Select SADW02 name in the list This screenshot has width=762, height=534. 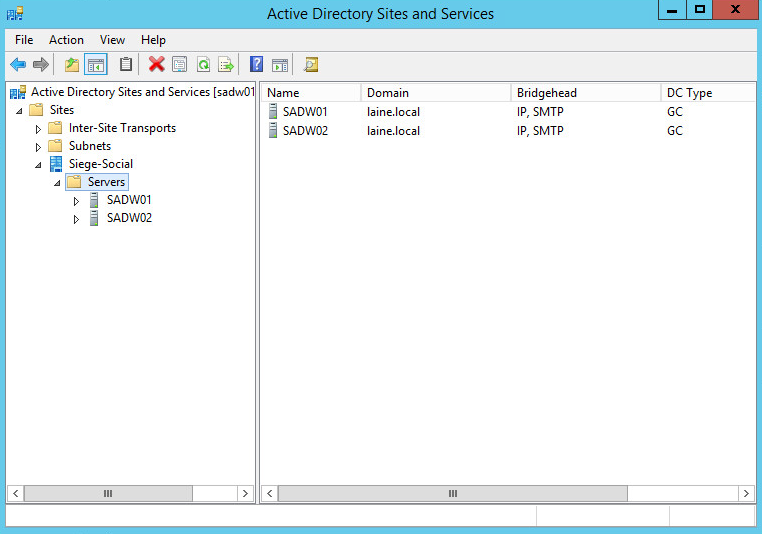pyautogui.click(x=305, y=131)
